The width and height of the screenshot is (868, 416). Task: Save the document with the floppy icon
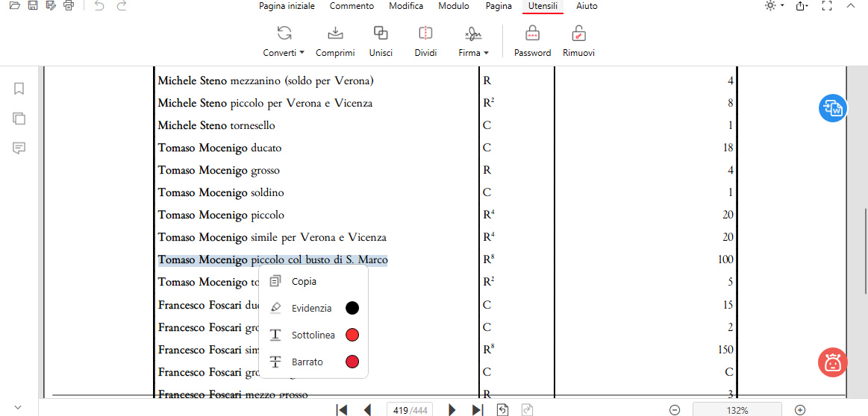click(x=33, y=6)
